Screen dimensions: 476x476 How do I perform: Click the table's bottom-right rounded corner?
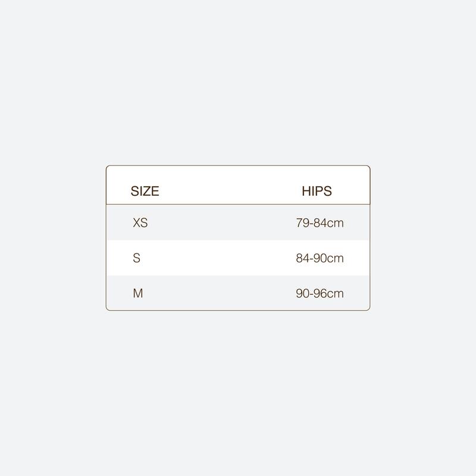pyautogui.click(x=368, y=309)
